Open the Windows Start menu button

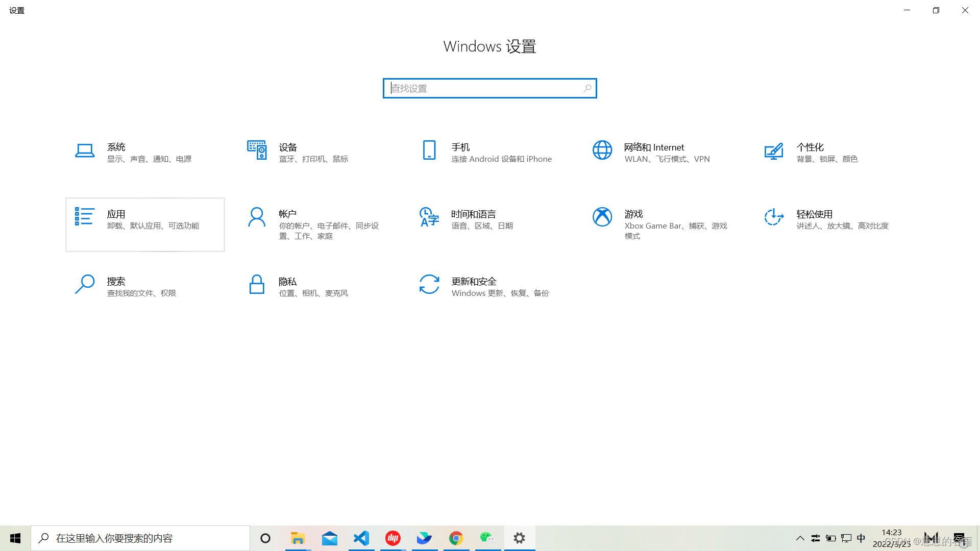(x=15, y=538)
